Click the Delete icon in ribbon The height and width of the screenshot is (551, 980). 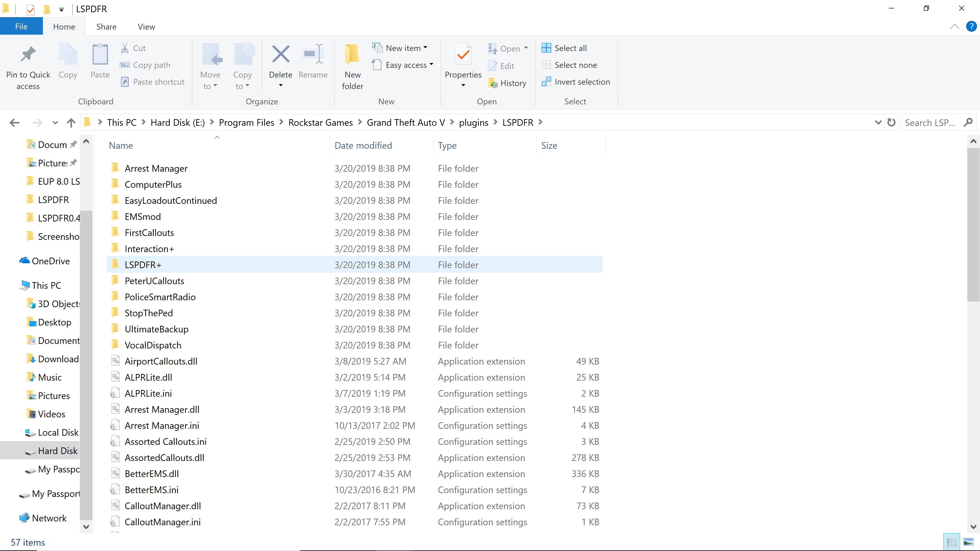(x=280, y=54)
